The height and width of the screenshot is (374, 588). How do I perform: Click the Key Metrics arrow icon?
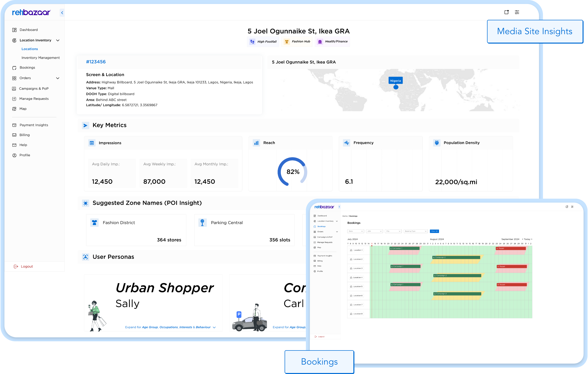point(86,126)
